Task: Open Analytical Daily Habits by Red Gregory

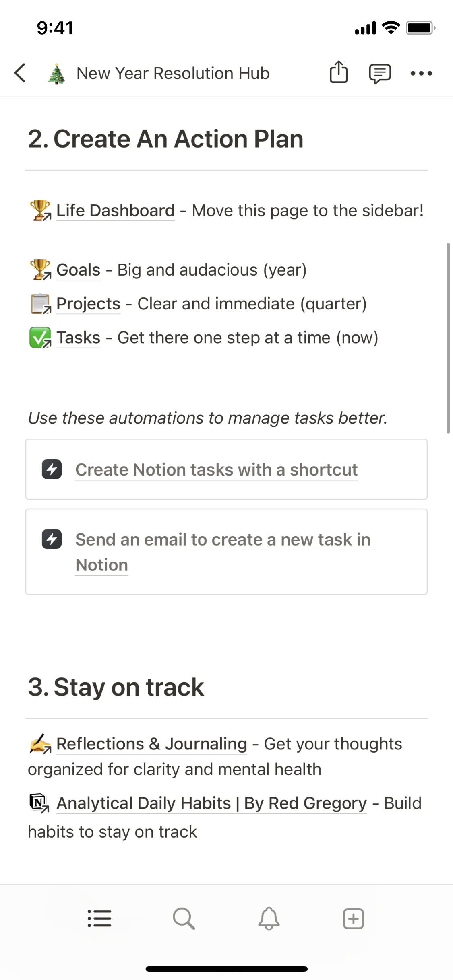Action: point(211,803)
